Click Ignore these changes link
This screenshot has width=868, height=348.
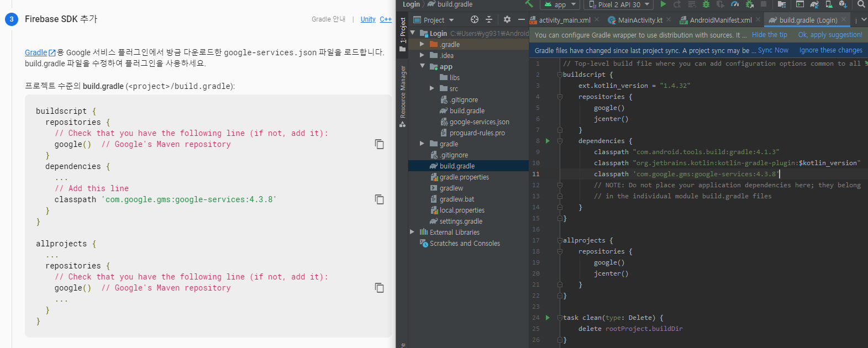830,50
